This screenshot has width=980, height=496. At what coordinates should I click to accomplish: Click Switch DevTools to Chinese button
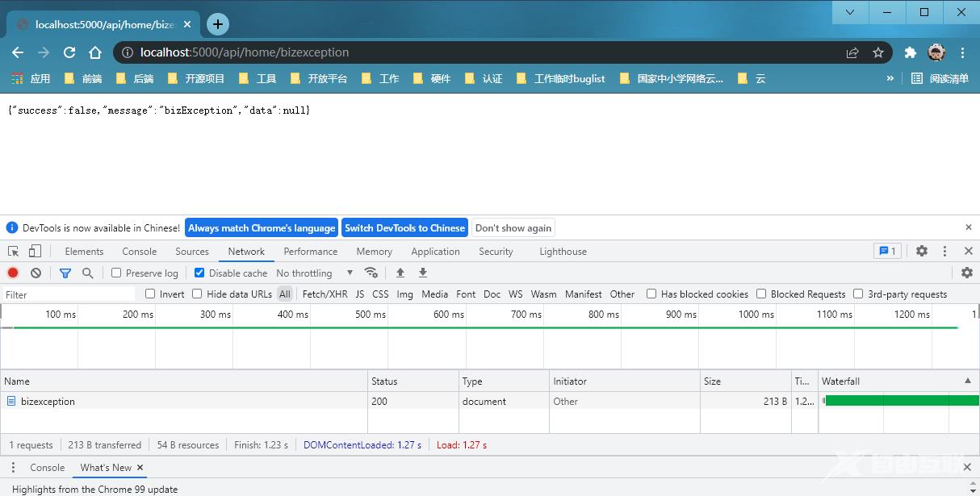coord(404,228)
